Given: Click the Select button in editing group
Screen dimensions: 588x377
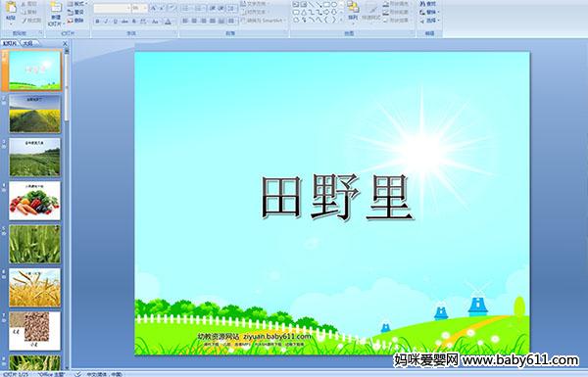Looking at the screenshot, I should tap(428, 21).
